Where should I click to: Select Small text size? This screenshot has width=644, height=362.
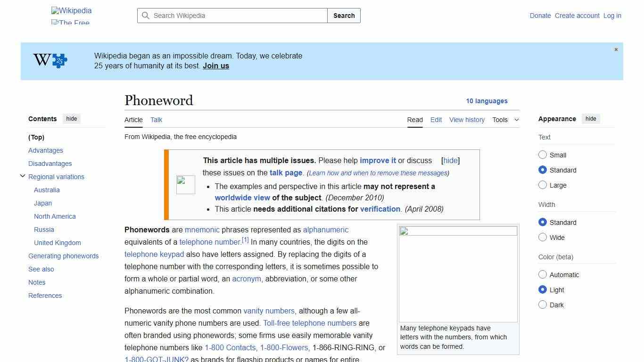click(543, 155)
